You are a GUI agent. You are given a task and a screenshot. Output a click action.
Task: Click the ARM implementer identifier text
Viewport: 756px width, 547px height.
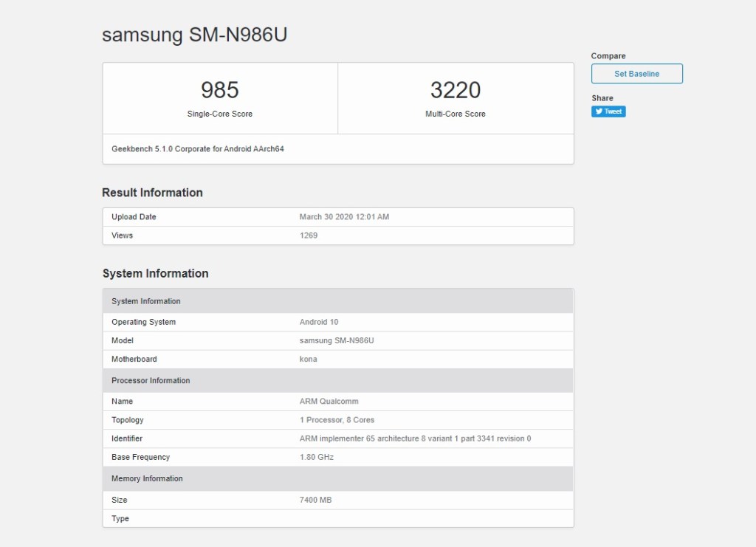[x=415, y=438]
